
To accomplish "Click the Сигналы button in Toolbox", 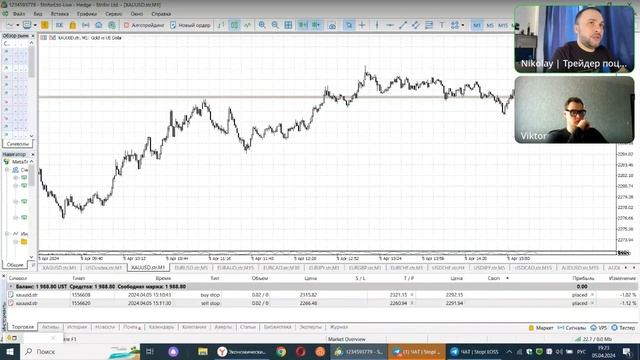I will 571,328.
